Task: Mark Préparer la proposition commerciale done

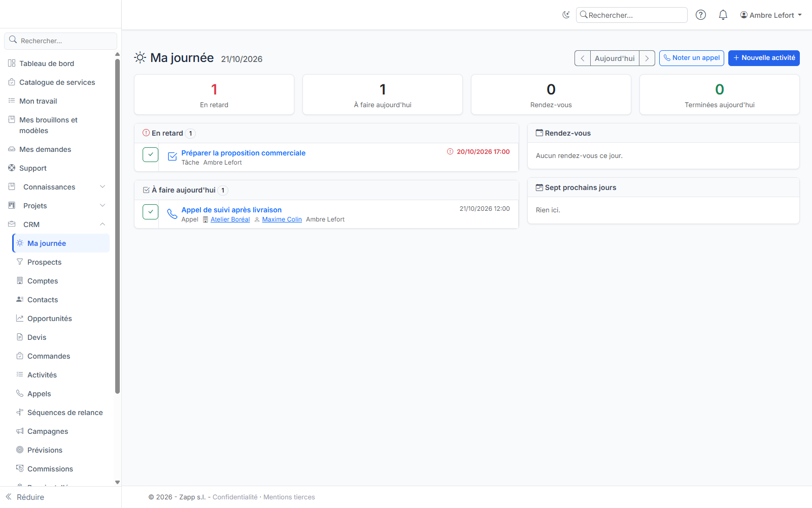Action: point(151,154)
